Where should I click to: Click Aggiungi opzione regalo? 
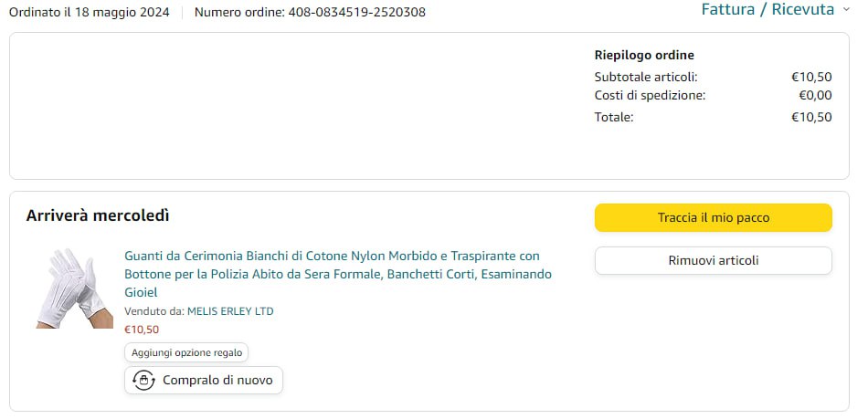coord(186,352)
